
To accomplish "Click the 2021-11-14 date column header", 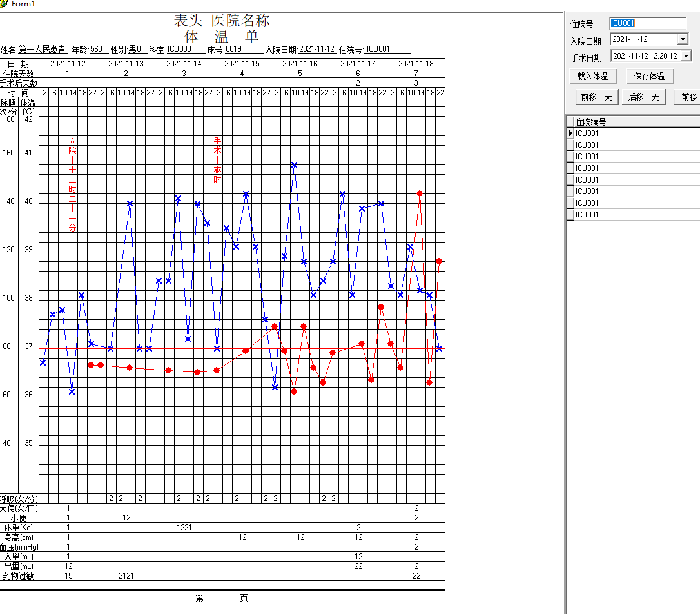I will pos(184,64).
